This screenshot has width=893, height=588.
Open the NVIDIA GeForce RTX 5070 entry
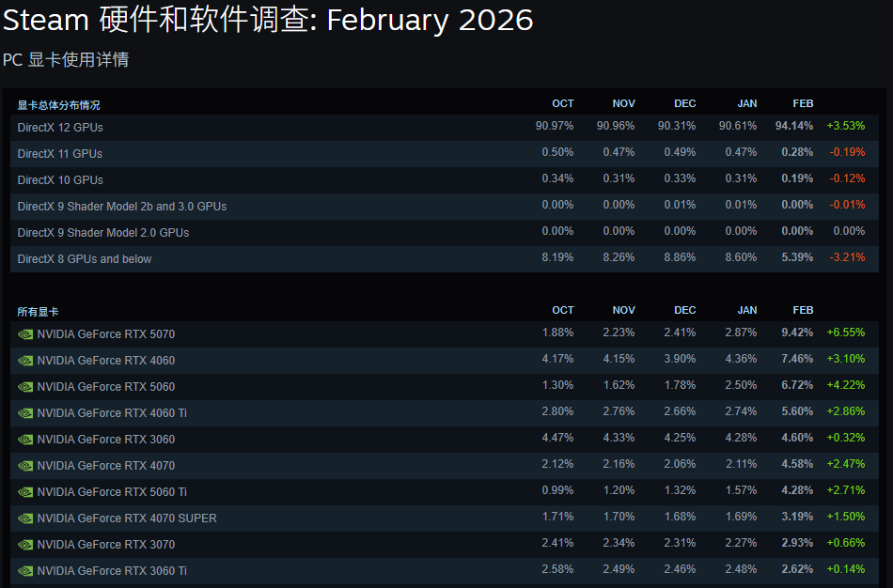(106, 334)
